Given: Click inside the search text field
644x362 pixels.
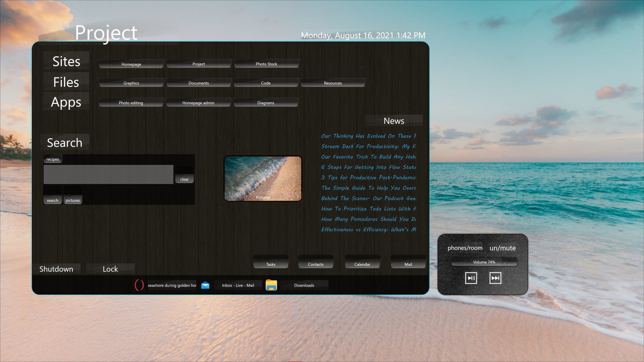Looking at the screenshot, I should 108,174.
